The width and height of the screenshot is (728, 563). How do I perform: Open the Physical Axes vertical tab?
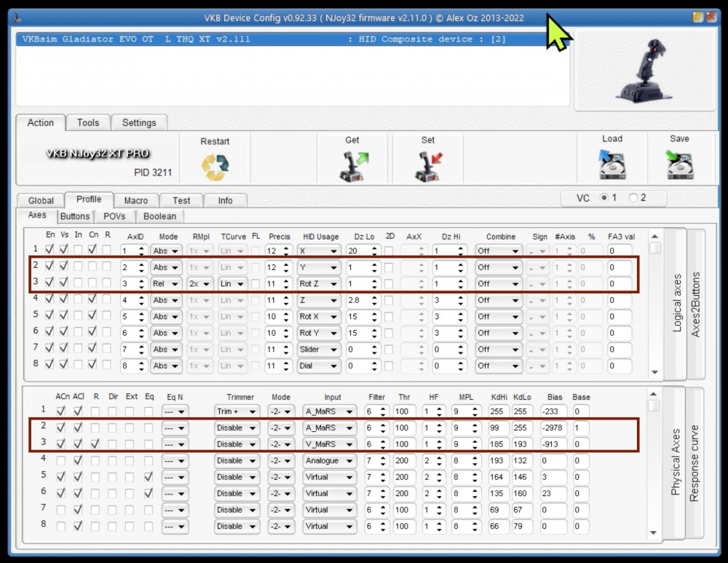click(x=675, y=462)
